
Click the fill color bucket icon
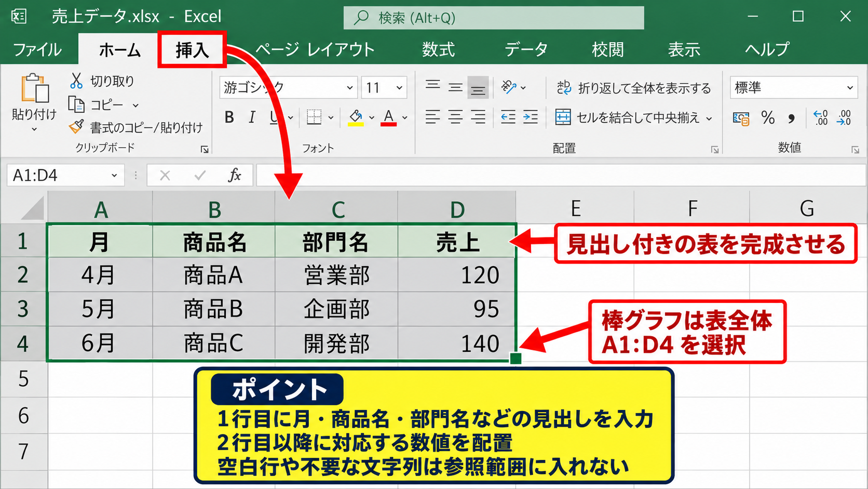pyautogui.click(x=356, y=117)
